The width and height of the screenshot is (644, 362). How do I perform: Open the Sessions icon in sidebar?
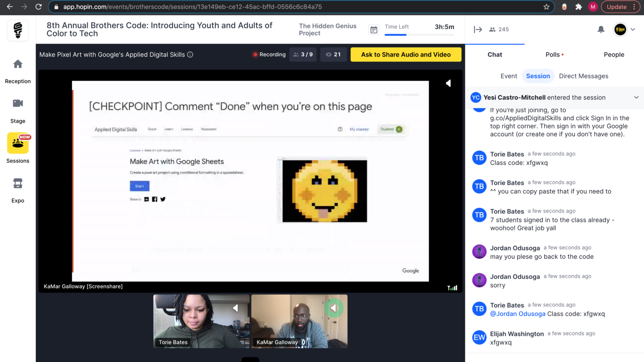[18, 143]
